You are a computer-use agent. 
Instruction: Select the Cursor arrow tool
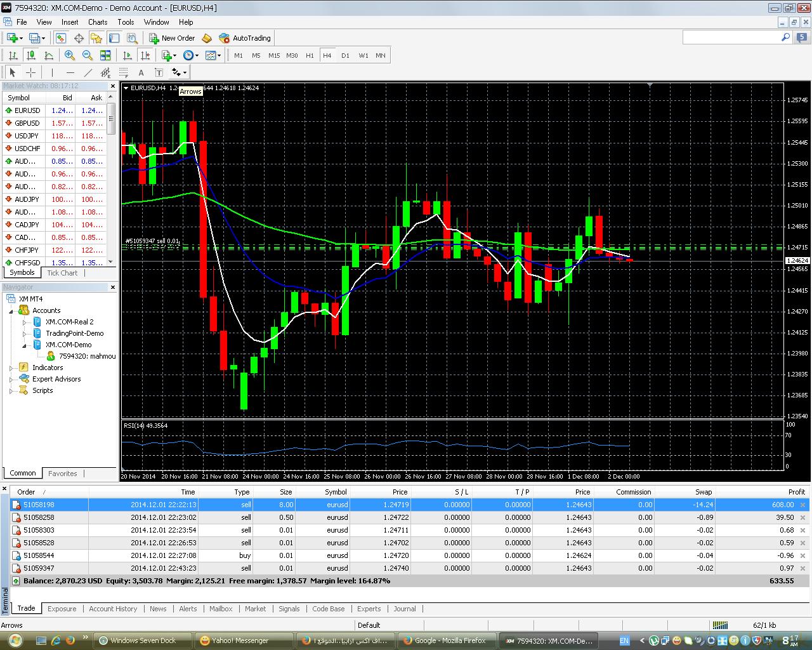13,72
